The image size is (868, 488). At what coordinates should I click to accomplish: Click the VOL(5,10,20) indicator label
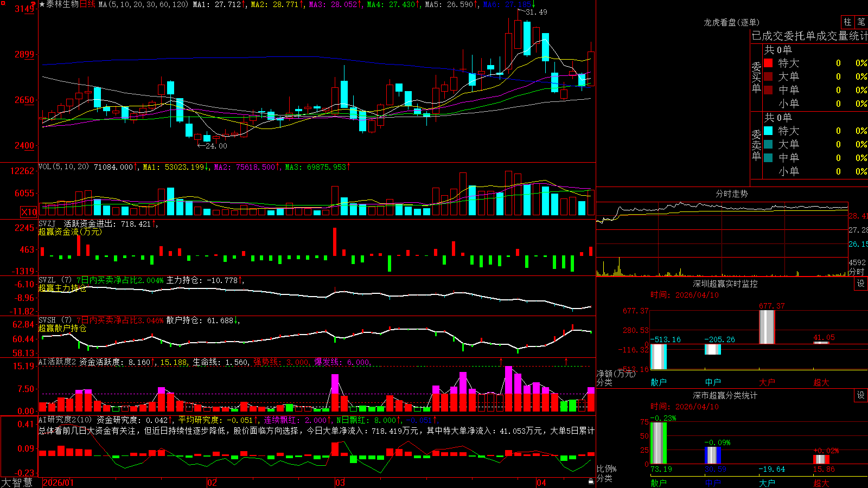[x=64, y=166]
